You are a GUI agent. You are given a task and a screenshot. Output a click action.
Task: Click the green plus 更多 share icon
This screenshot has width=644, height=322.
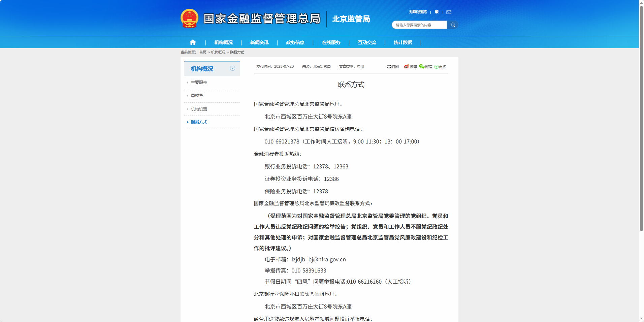pyautogui.click(x=437, y=67)
